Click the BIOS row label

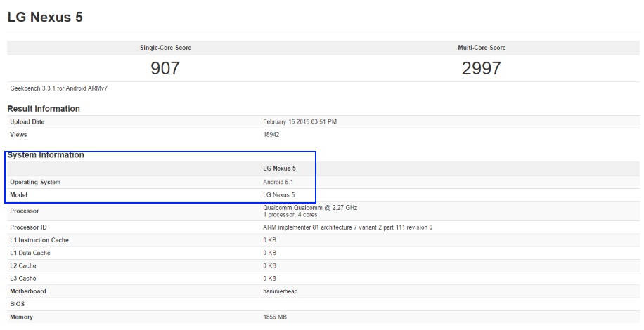click(18, 304)
